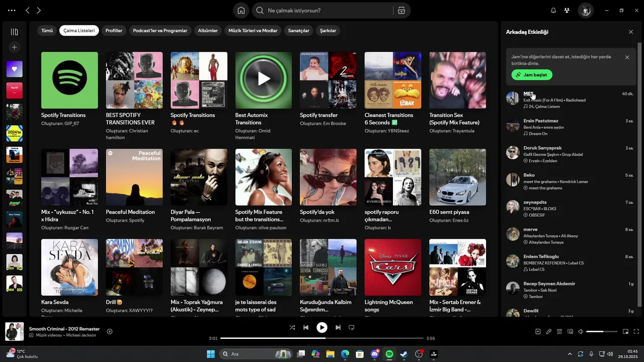Viewport: 644px width, 362px height.
Task: Add Smooth Criminal to Liked Songs
Action: (x=110, y=331)
